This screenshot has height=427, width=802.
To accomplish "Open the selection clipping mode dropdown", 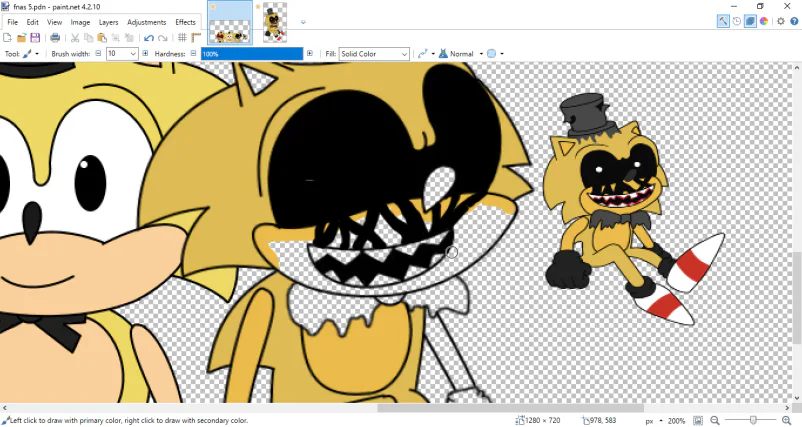I will pyautogui.click(x=495, y=53).
